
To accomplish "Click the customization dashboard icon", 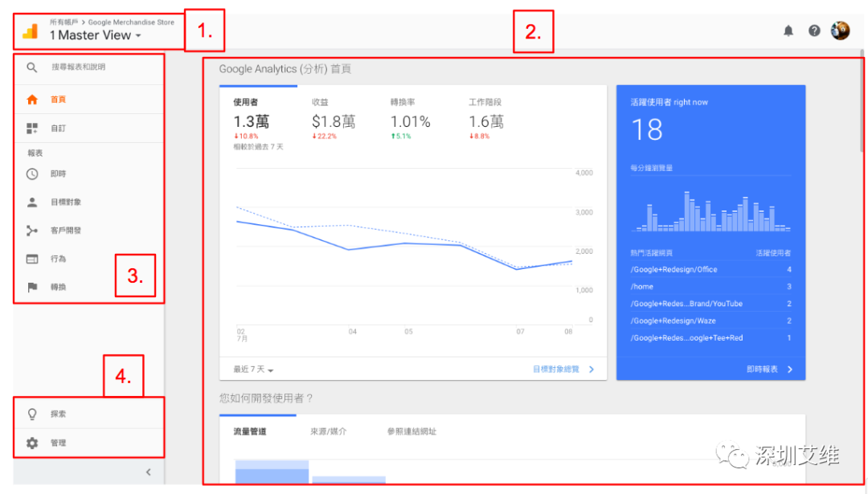I will coord(32,129).
